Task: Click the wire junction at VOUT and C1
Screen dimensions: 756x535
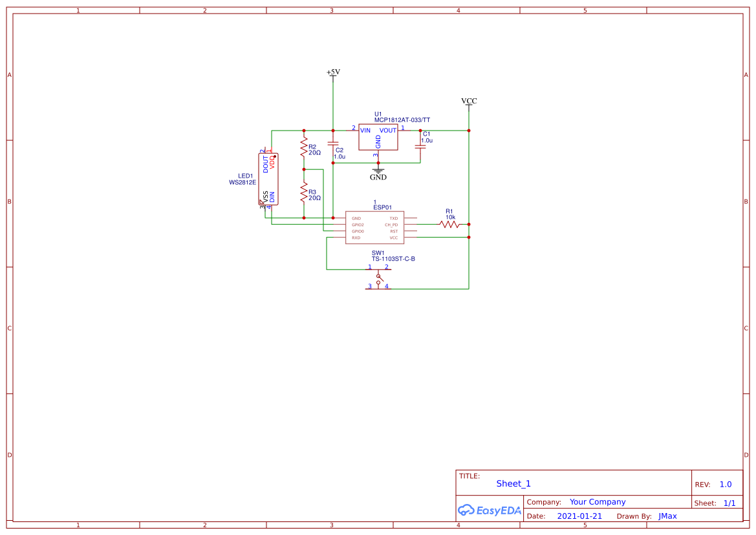Action: 420,131
